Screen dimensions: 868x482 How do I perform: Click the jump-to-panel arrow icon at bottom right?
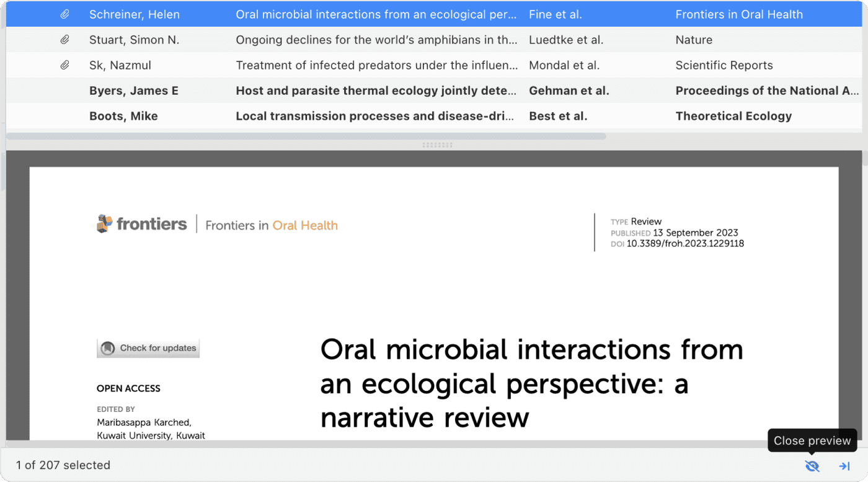pos(844,465)
